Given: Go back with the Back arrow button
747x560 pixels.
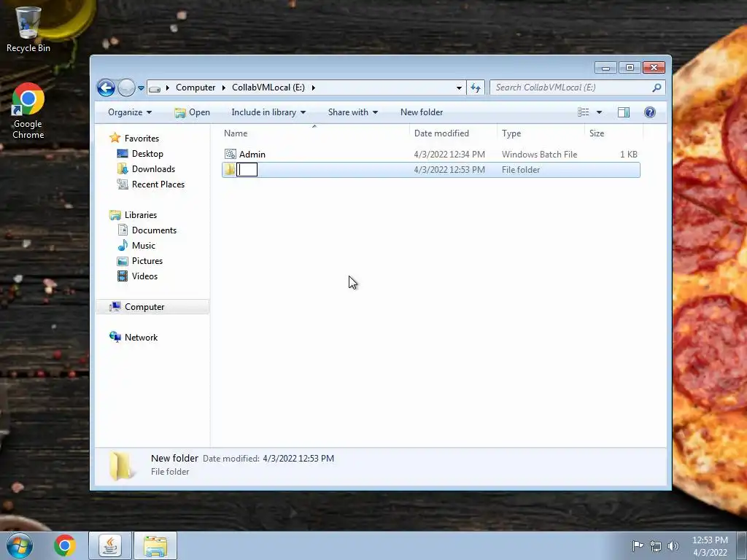Looking at the screenshot, I should [x=106, y=87].
